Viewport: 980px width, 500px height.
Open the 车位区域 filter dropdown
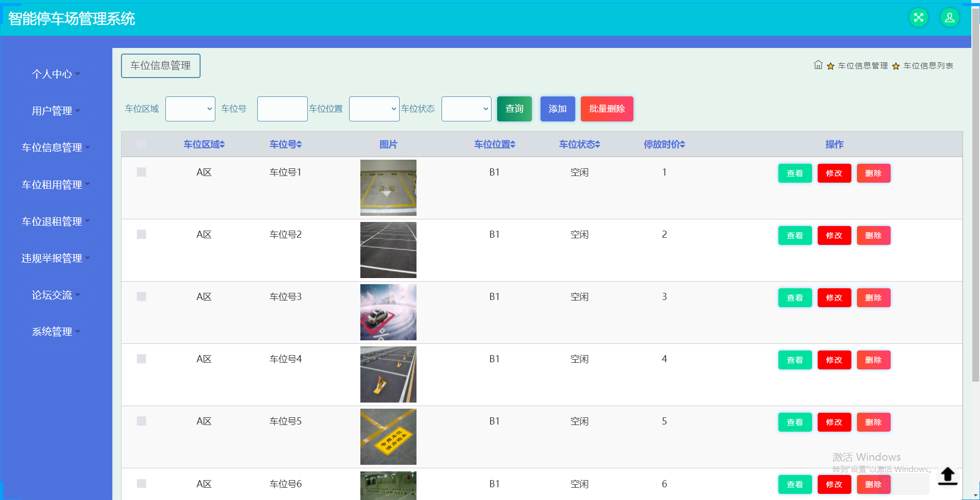click(190, 109)
